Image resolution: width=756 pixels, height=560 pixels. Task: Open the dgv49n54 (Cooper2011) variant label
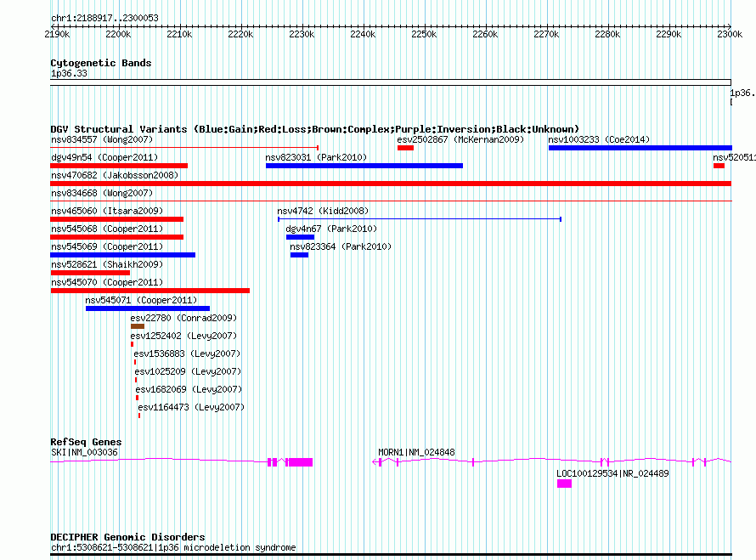104,157
